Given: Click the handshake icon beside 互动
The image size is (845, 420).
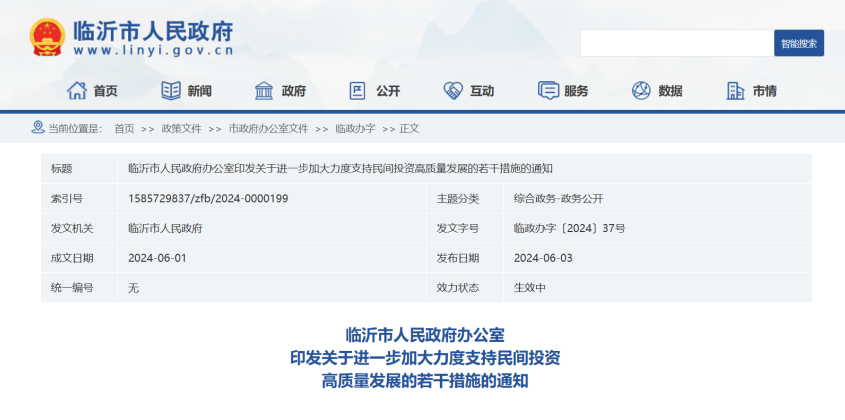Looking at the screenshot, I should [453, 91].
